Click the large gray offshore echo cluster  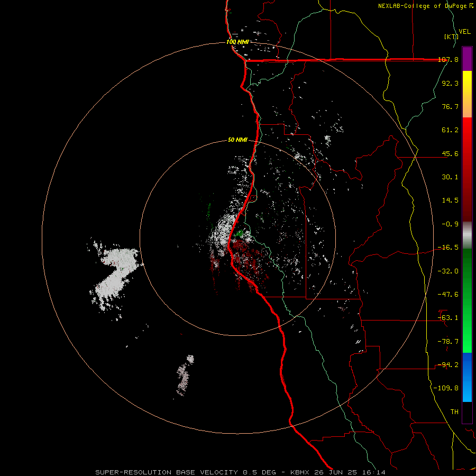point(115,274)
